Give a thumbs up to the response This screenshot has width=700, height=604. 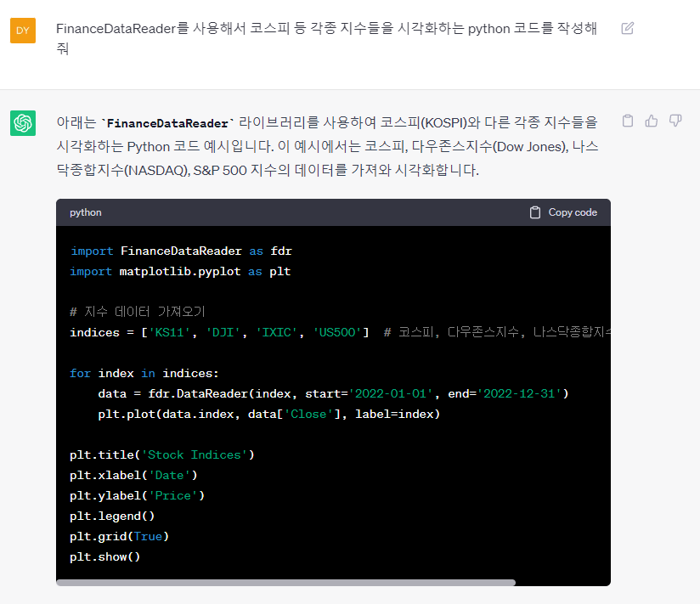[652, 121]
